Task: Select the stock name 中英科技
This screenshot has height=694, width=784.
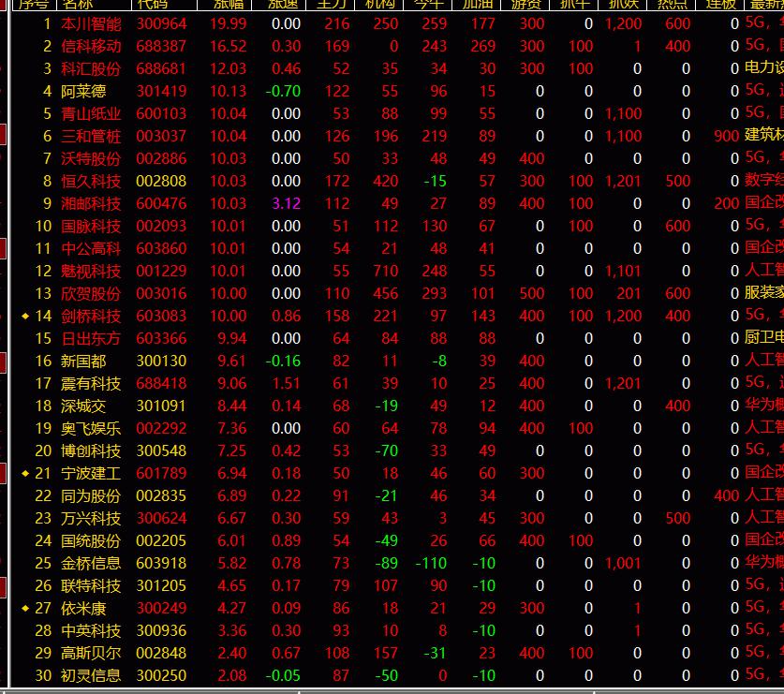Action: click(x=91, y=630)
